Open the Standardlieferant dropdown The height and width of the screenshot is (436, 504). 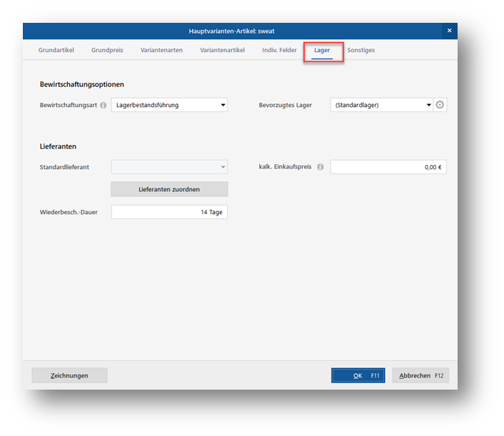169,167
